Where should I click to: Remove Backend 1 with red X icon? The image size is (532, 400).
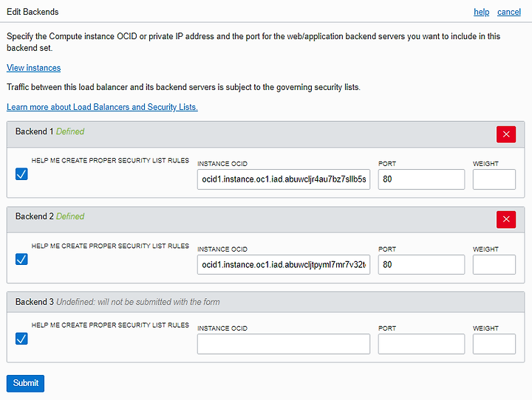click(x=506, y=134)
